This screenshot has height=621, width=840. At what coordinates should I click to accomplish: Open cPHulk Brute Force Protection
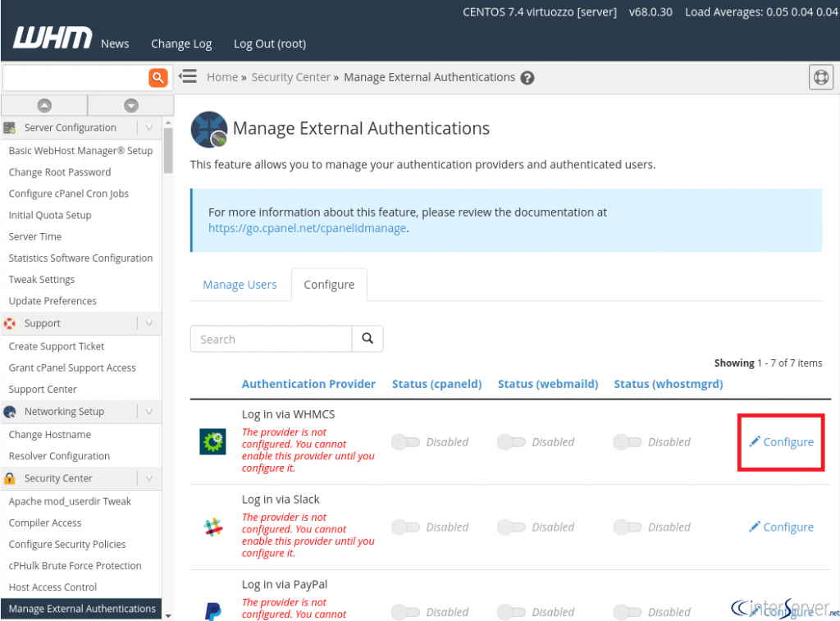pyautogui.click(x=75, y=565)
